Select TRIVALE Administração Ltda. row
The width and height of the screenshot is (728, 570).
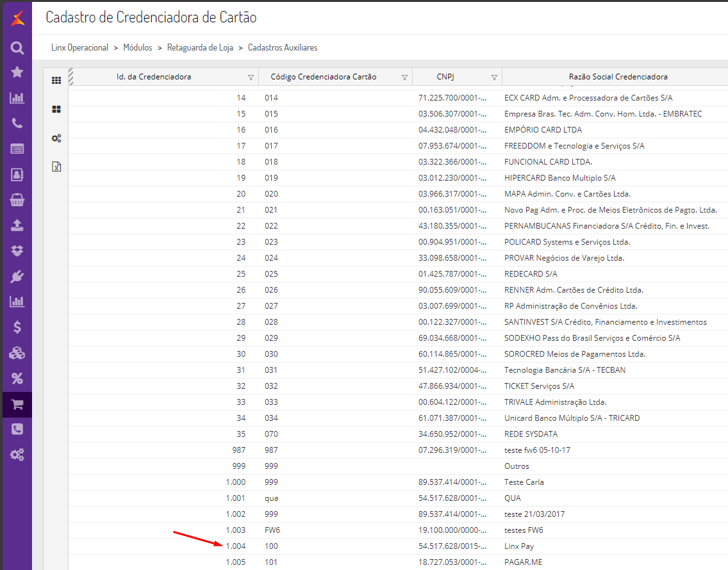click(398, 402)
